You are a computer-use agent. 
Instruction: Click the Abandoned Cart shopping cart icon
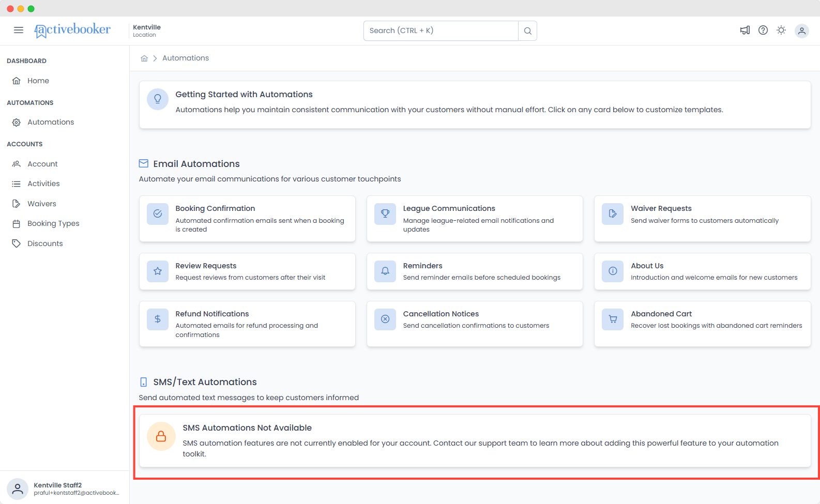tap(613, 319)
